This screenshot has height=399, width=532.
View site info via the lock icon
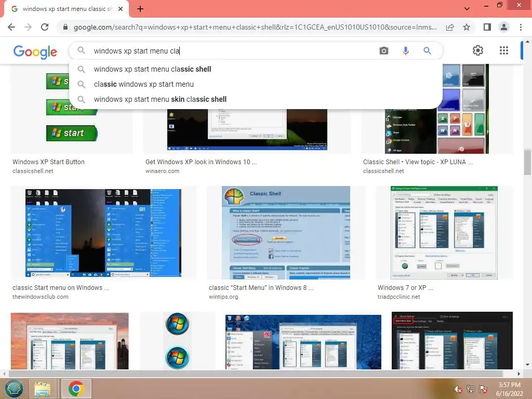coord(65,27)
